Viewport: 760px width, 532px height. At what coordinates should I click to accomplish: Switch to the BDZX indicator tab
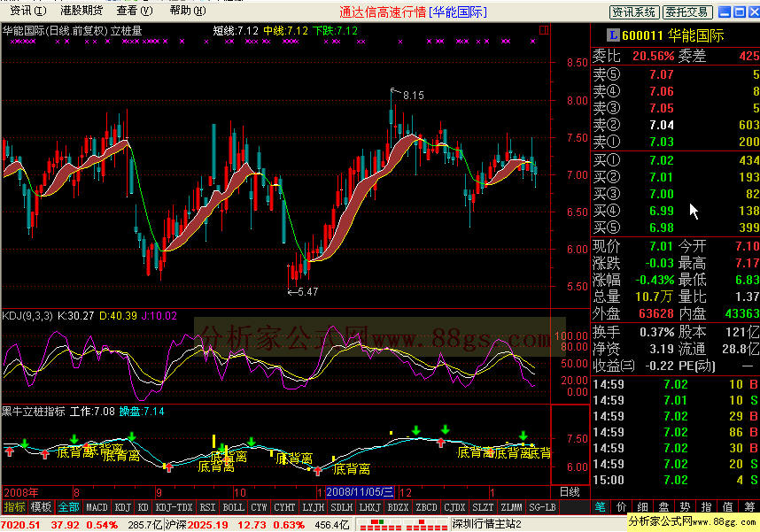pyautogui.click(x=398, y=507)
